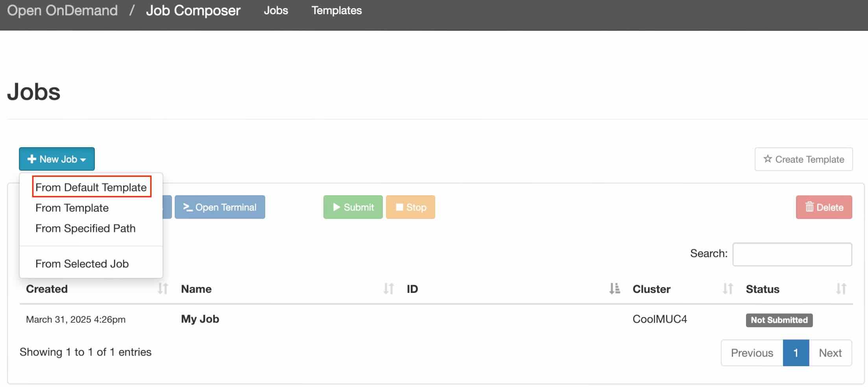Choose From Selected Job entry

tap(82, 264)
